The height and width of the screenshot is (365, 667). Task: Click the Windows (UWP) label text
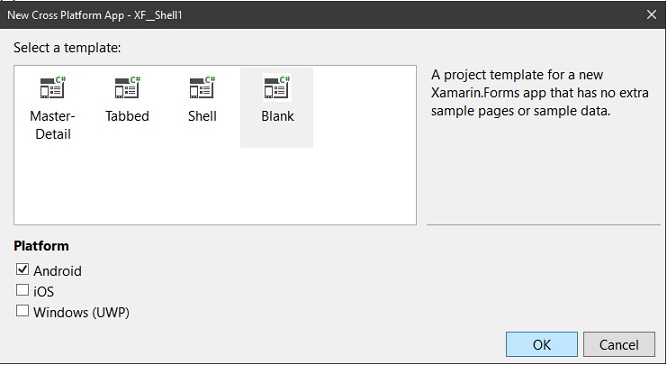(x=81, y=312)
